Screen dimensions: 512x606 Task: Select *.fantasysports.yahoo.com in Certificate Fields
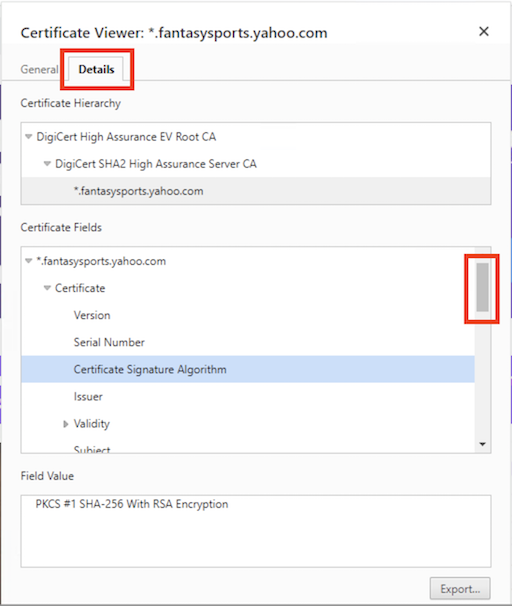[248, 261]
